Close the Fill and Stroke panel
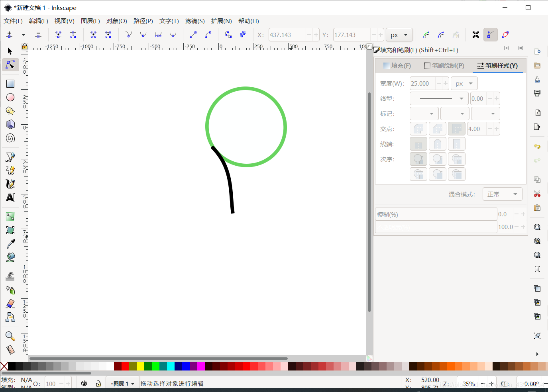 point(521,48)
